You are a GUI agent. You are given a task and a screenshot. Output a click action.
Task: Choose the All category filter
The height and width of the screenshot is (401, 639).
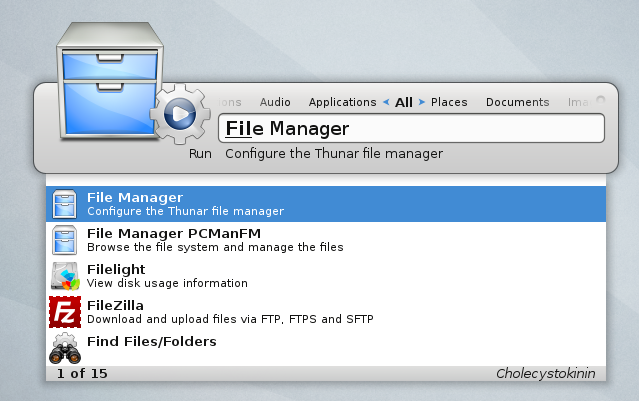pyautogui.click(x=404, y=102)
